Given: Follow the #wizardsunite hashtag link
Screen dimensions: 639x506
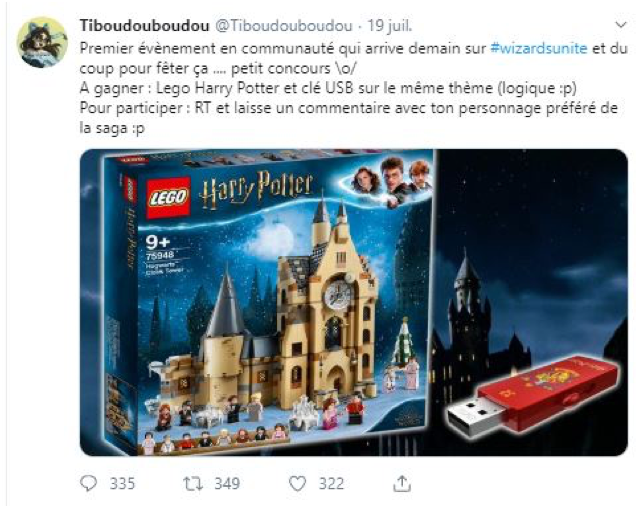Looking at the screenshot, I should click(539, 48).
